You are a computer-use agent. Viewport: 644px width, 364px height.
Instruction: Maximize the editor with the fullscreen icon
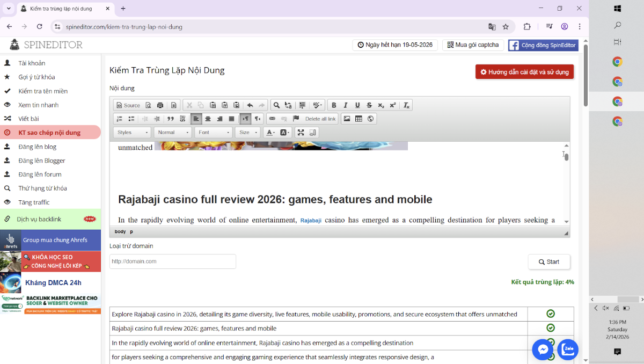click(301, 133)
